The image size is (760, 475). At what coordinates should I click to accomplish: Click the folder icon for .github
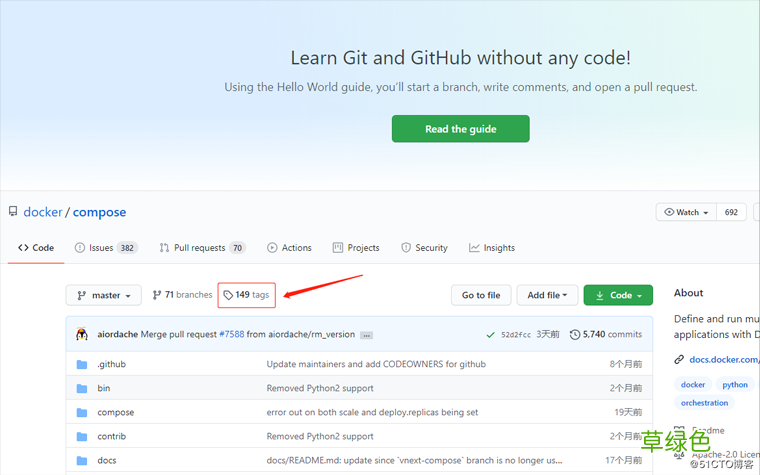82,364
